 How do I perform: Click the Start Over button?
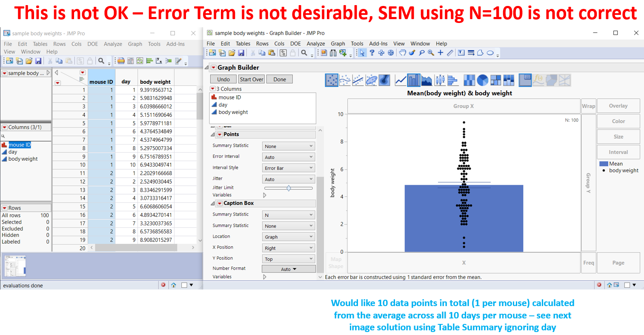(252, 79)
